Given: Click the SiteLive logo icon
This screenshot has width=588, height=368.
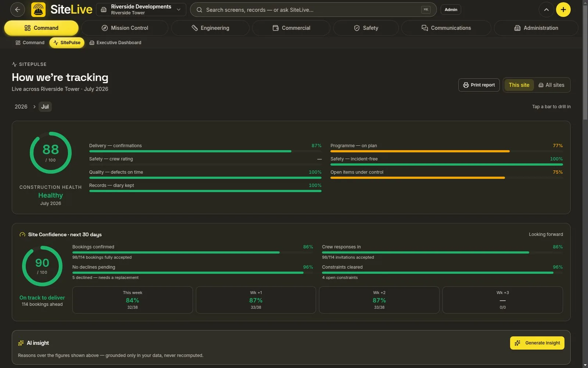Looking at the screenshot, I should pyautogui.click(x=38, y=10).
